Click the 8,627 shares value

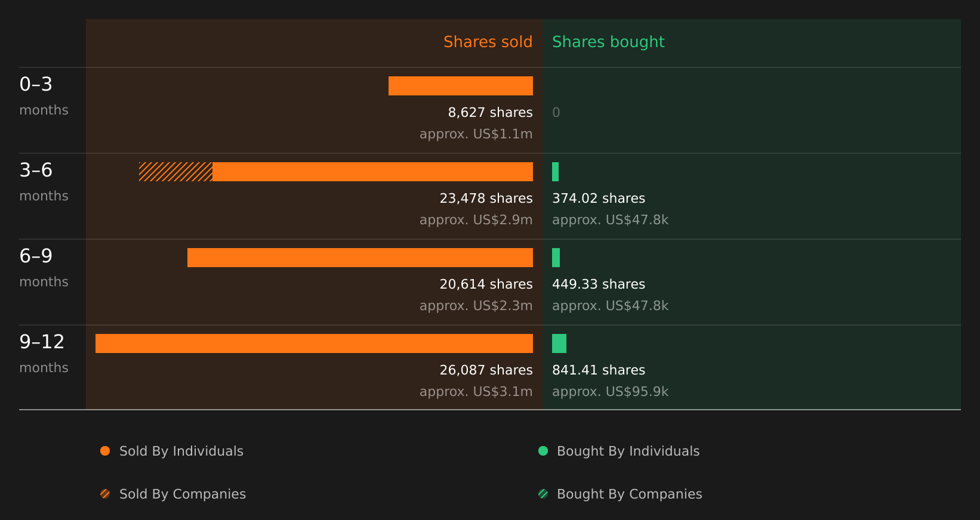(490, 113)
